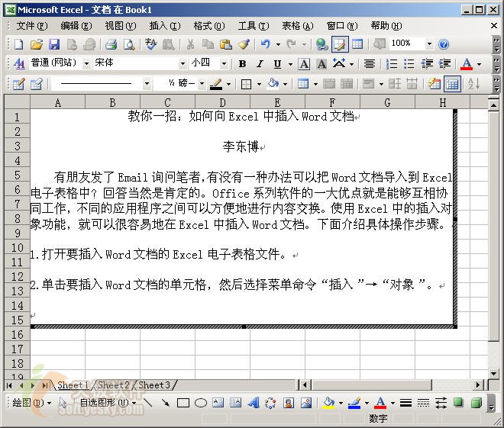504x428 pixels.
Task: Click the horizontal scrollbar right arrow
Action: pyautogui.click(x=478, y=385)
